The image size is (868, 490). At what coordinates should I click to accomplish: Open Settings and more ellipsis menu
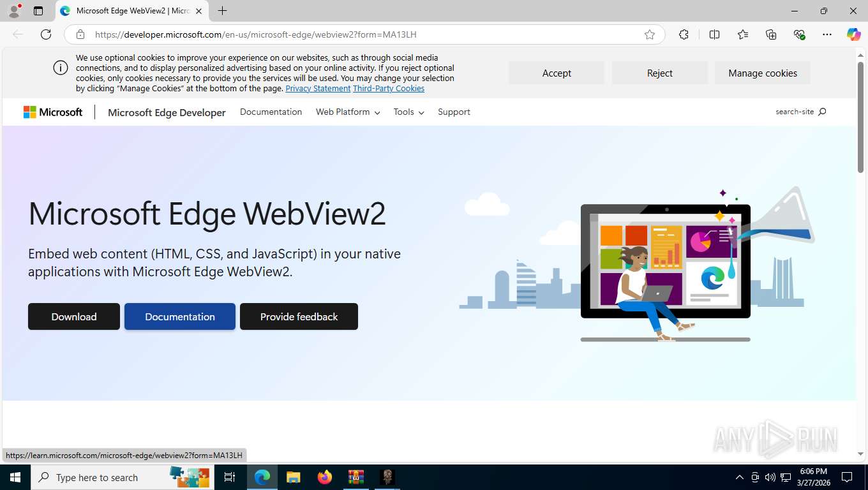coord(827,34)
